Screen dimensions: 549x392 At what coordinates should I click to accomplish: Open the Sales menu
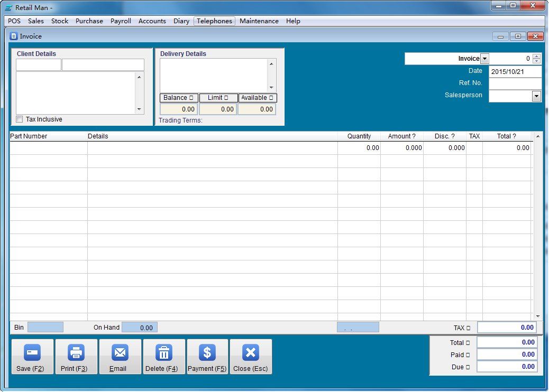(x=36, y=21)
